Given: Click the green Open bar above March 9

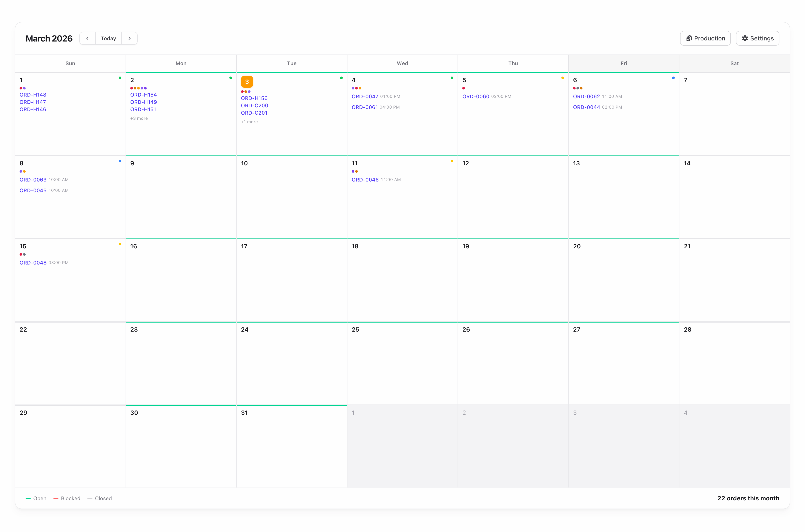Looking at the screenshot, I should (x=181, y=156).
